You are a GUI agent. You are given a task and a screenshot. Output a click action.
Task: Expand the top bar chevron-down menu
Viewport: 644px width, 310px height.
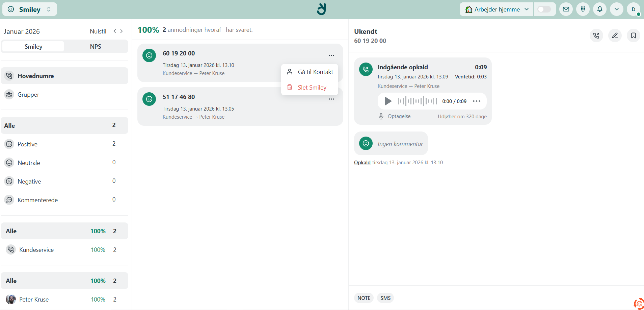coord(617,9)
